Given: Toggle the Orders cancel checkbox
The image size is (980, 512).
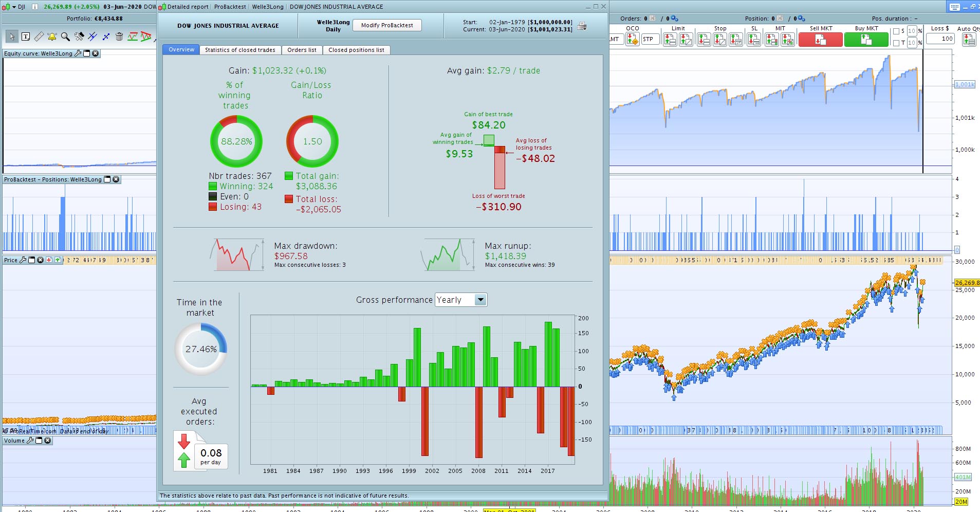Looking at the screenshot, I should [653, 18].
